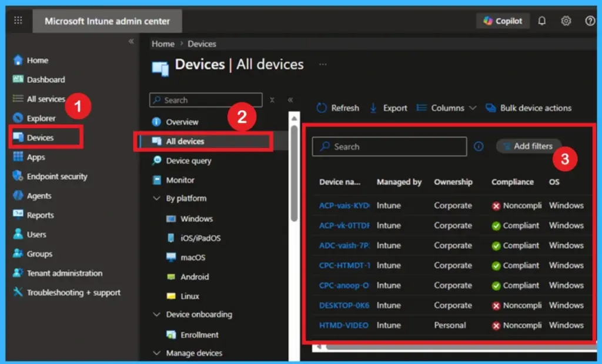Open the notifications bell icon
The width and height of the screenshot is (602, 364).
coord(541,21)
